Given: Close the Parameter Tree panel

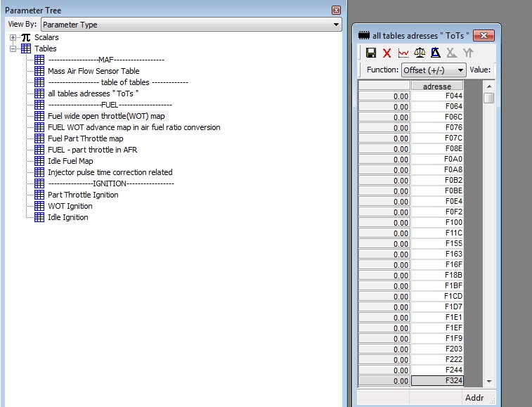Looking at the screenshot, I should coord(336,11).
